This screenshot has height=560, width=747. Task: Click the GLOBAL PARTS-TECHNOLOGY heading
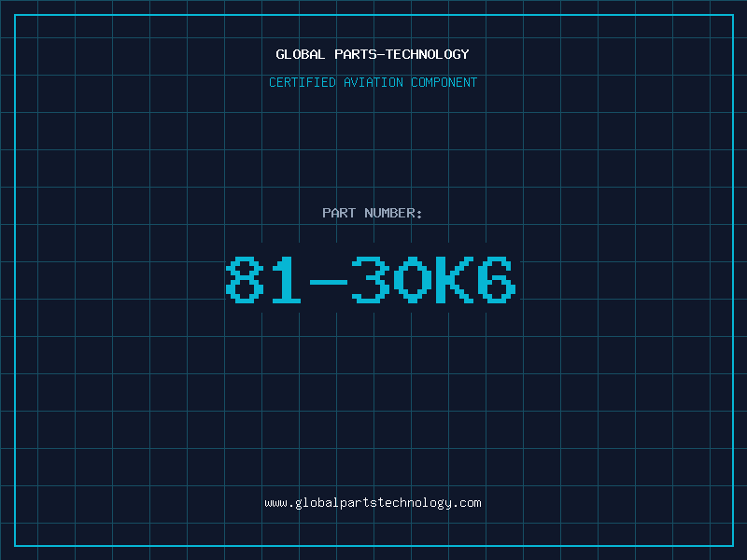tap(373, 54)
